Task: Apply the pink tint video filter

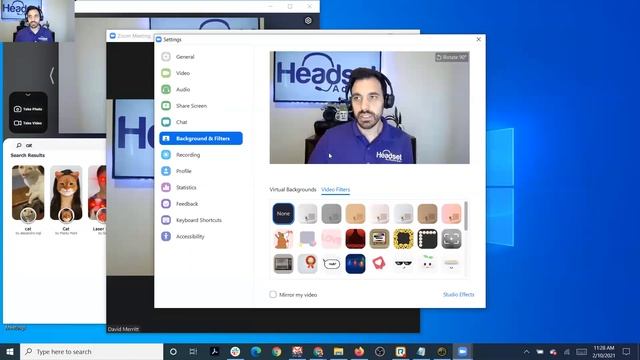Action: (451, 213)
